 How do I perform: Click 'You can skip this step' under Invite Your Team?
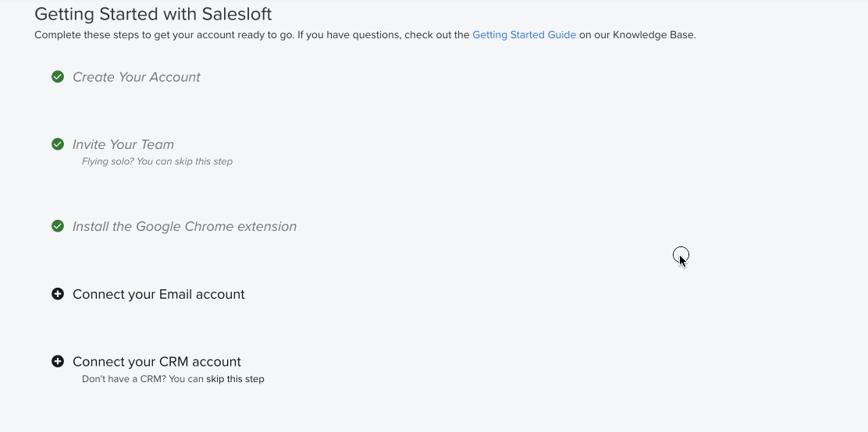tap(185, 161)
